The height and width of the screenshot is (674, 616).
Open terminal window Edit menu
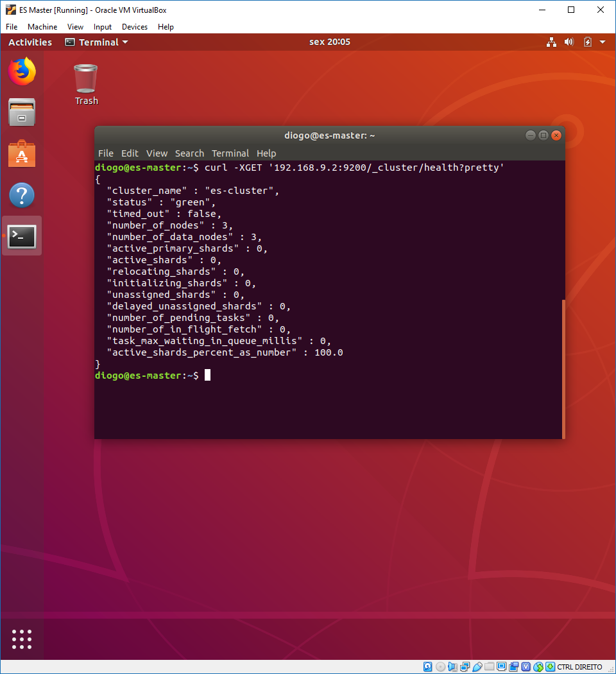(130, 153)
